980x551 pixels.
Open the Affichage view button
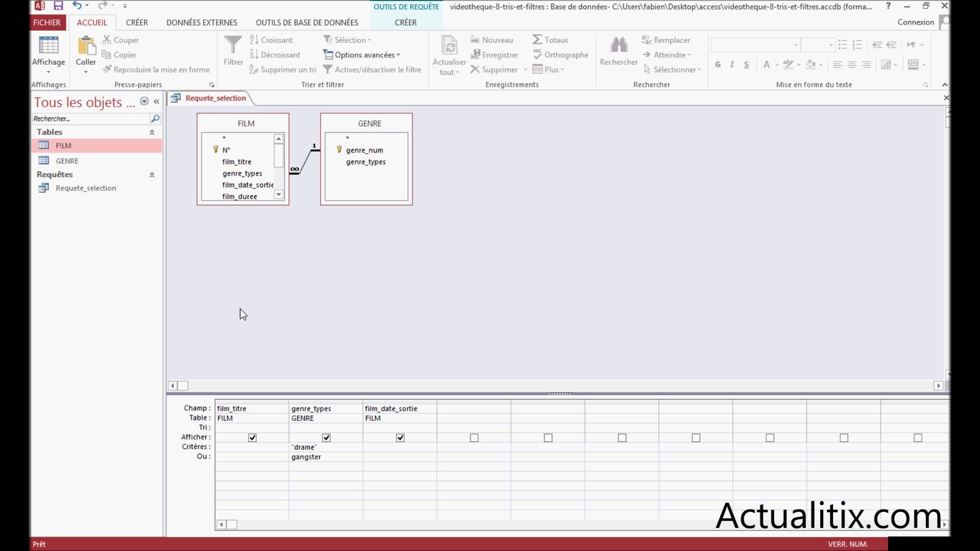[x=48, y=55]
